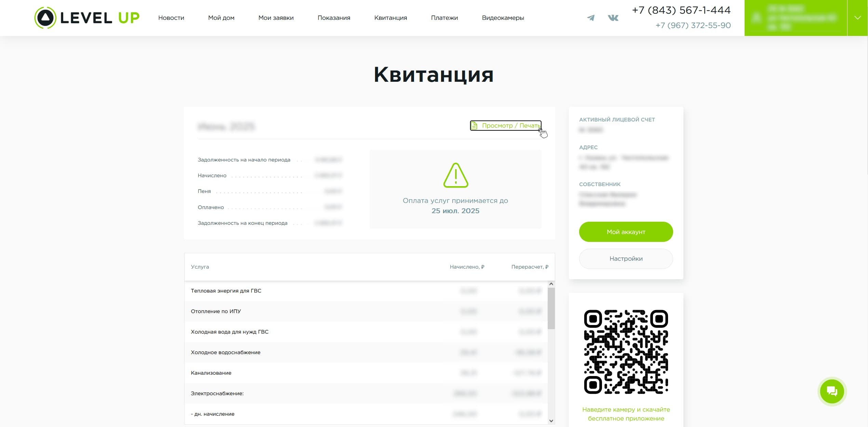Select the Холодное водоснабжение row
868x427 pixels.
(366, 352)
